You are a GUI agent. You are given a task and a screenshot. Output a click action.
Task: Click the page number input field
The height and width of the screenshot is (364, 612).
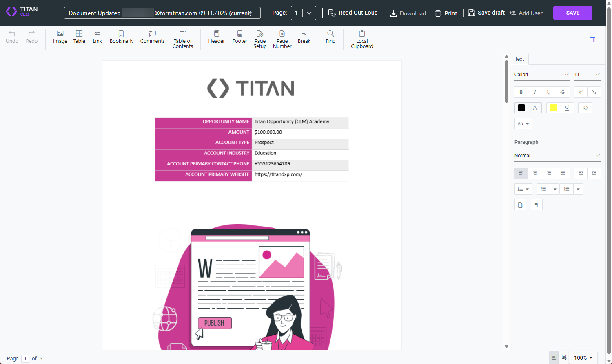coord(25,358)
